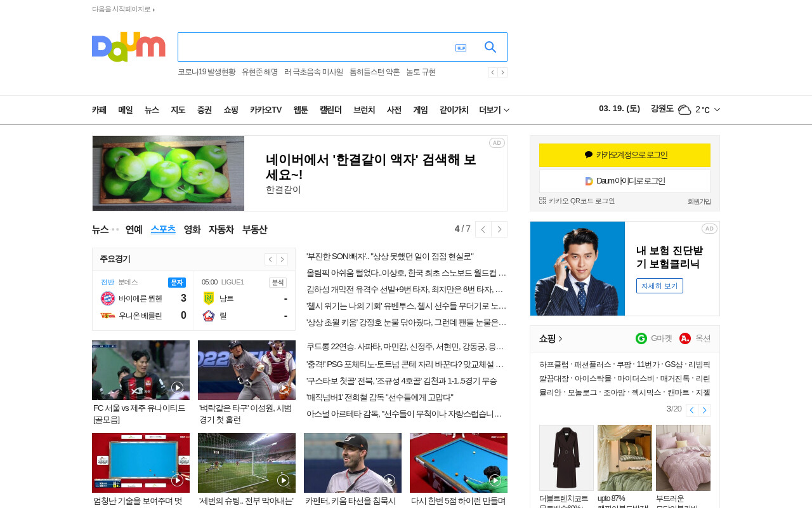This screenshot has height=508, width=812.
Task: Click the Daum logo
Action: (129, 47)
